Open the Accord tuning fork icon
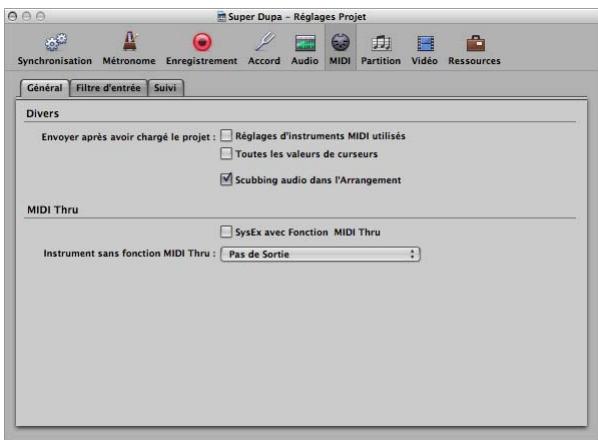Screen dimensions: 598x440 coord(265,42)
